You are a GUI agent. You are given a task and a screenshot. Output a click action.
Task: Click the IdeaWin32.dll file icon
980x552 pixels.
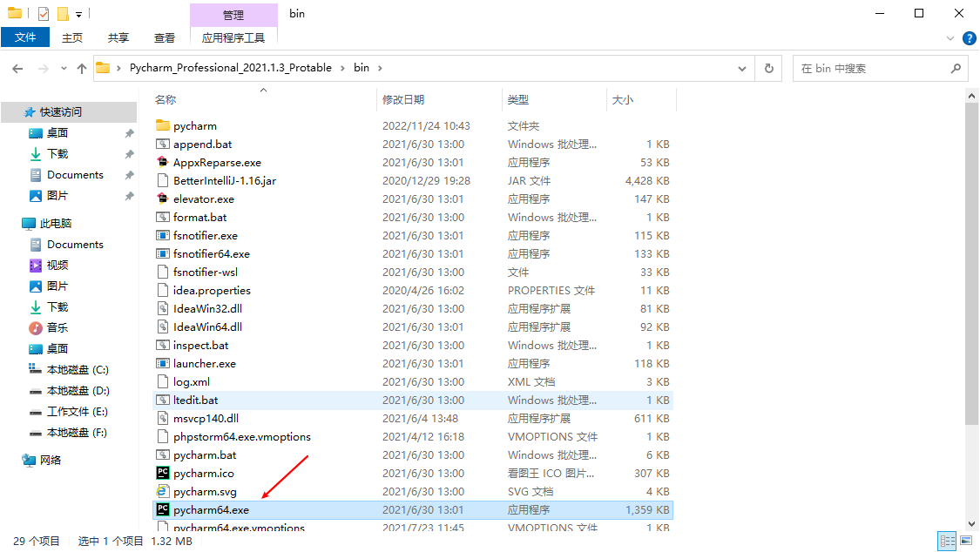point(163,308)
